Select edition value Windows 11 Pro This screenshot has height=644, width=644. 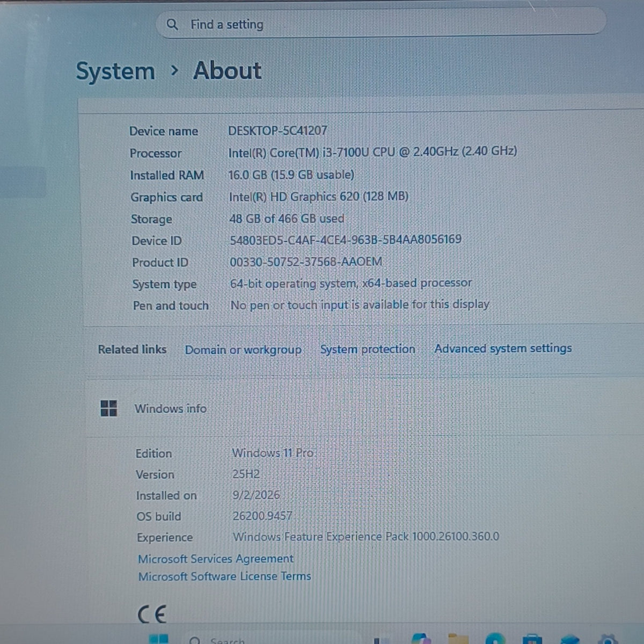(x=273, y=453)
